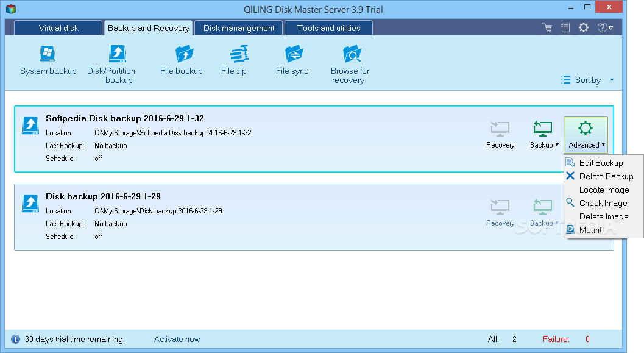Viewport: 644px width, 353px height.
Task: Choose Edit Backup from Advanced menu
Action: click(x=604, y=163)
